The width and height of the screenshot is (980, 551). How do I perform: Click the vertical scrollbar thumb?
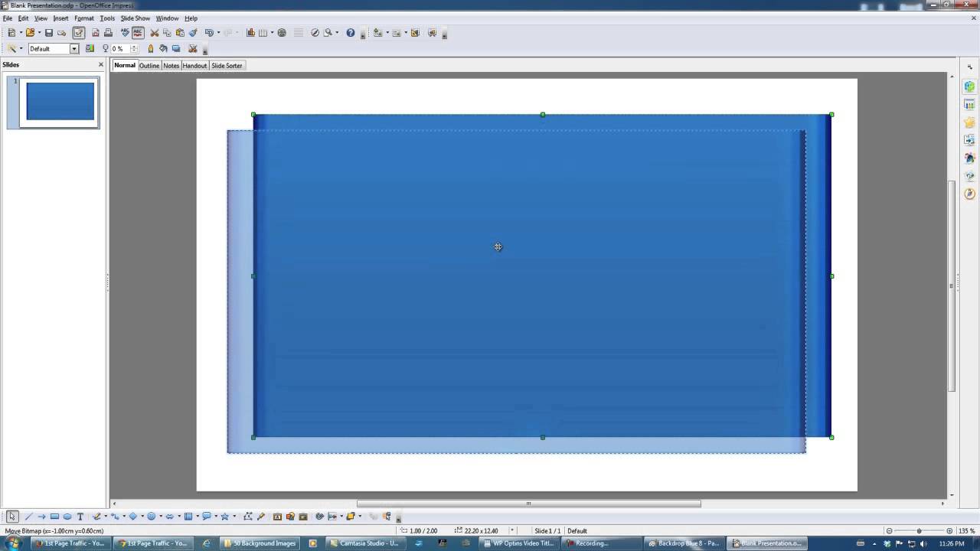click(952, 286)
